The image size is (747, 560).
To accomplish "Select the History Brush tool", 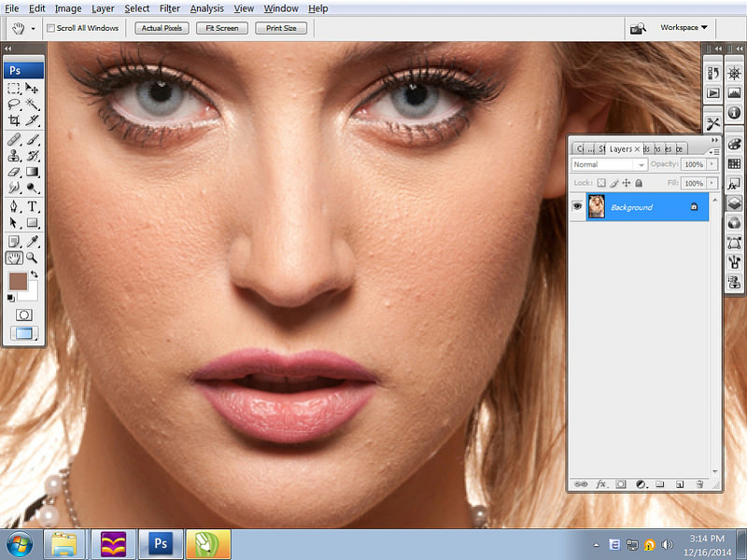I will pyautogui.click(x=32, y=155).
